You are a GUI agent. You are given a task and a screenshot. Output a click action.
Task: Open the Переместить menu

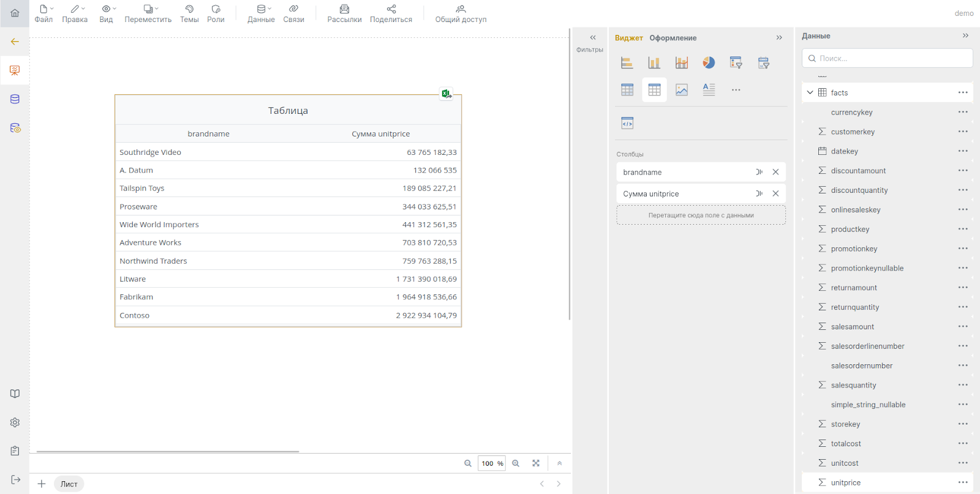pos(148,13)
